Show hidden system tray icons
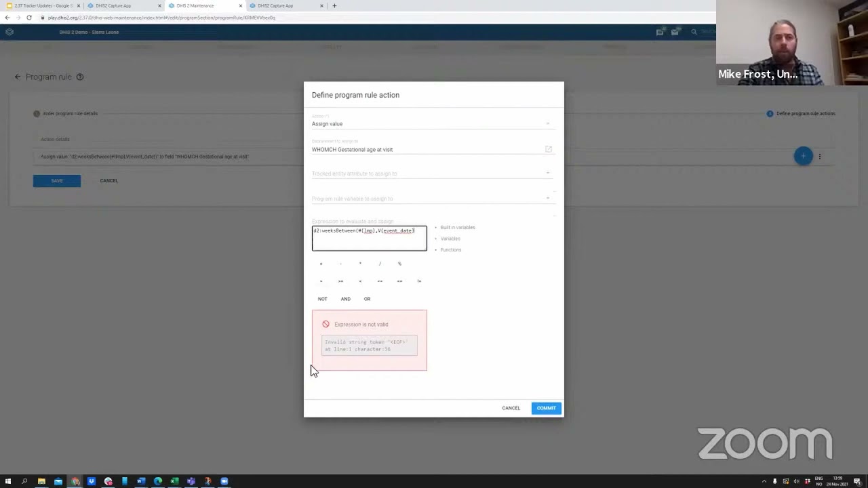868x488 pixels. 764,481
